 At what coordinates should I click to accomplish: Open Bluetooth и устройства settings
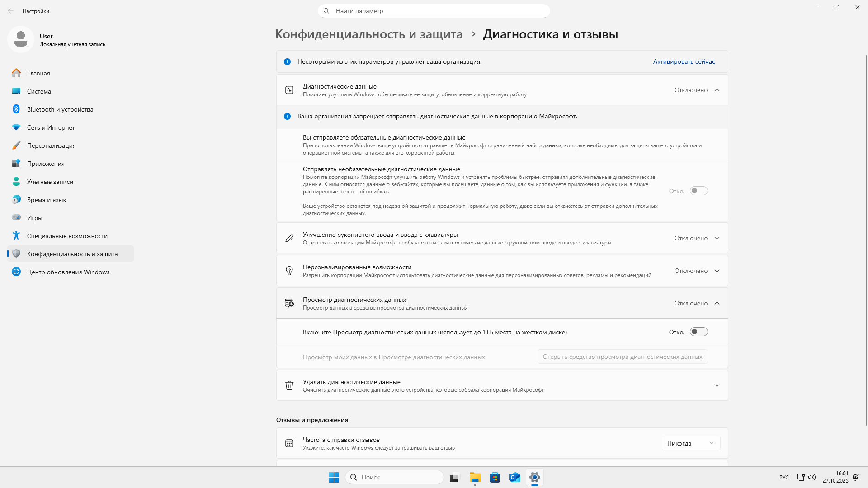[x=60, y=109]
